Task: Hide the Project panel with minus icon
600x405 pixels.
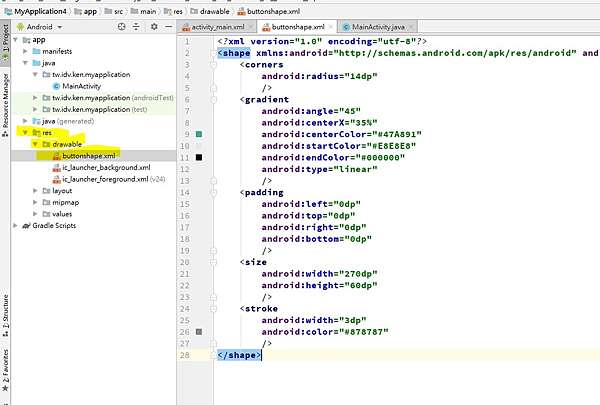Action: pyautogui.click(x=168, y=27)
